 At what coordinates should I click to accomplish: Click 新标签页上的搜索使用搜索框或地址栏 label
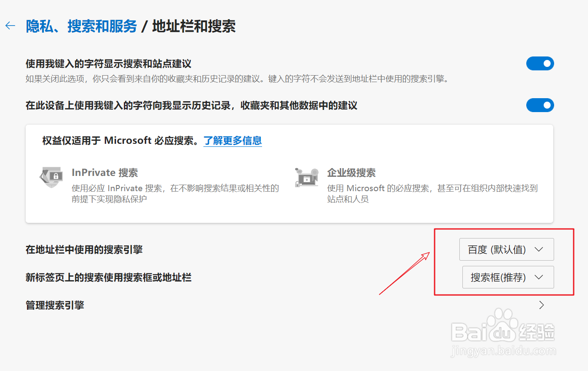[x=109, y=277]
